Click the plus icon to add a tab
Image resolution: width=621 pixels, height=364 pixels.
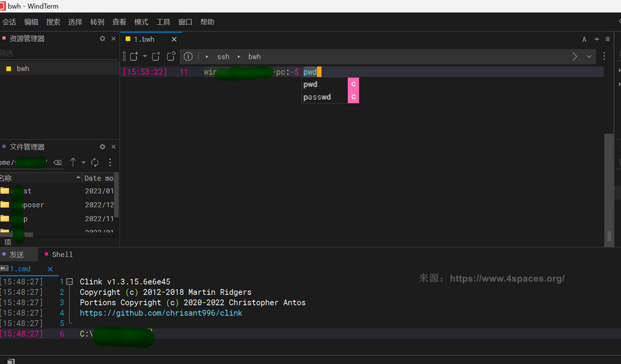[x=596, y=39]
